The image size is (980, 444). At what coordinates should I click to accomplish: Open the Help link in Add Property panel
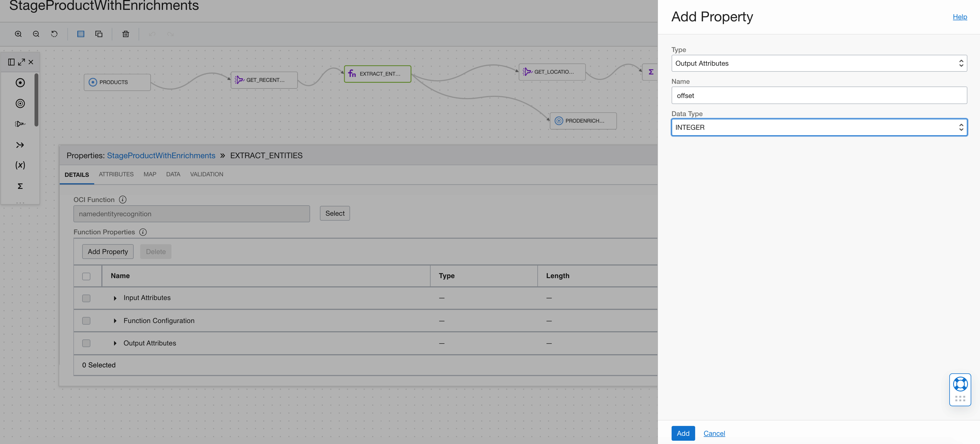point(960,17)
